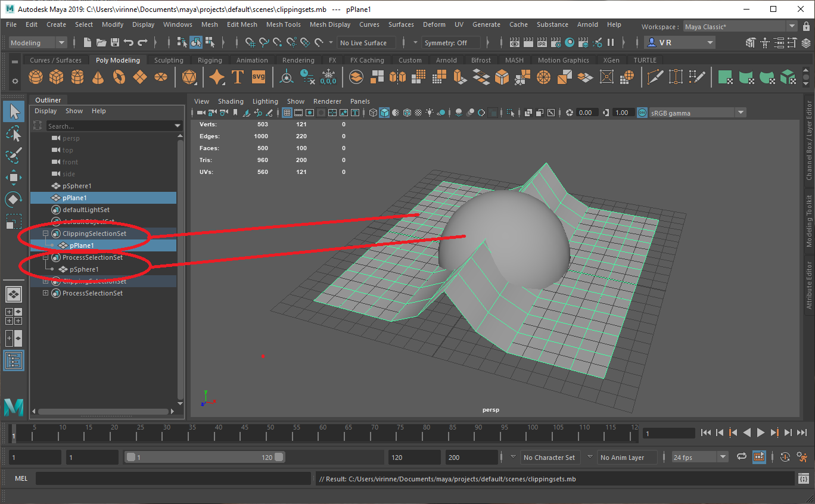
Task: Toggle loop playback icon
Action: [742, 457]
